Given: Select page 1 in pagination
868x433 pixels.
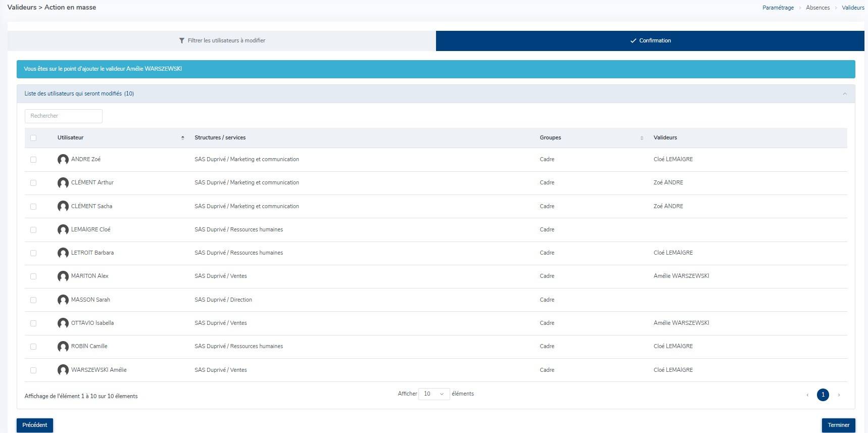Looking at the screenshot, I should point(823,395).
